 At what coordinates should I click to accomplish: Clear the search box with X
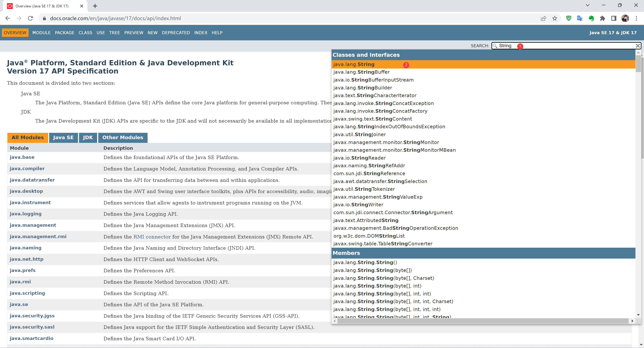(638, 46)
